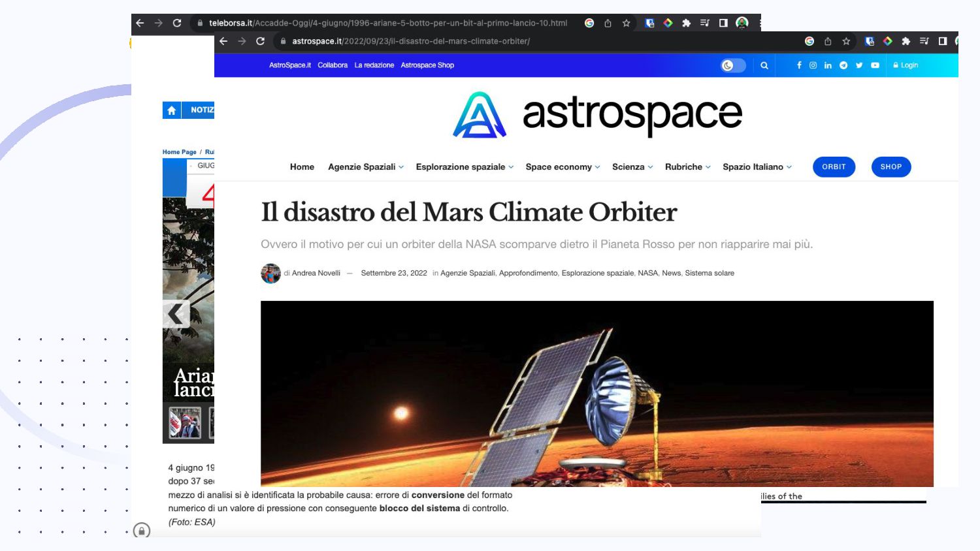Open Home Page breadcrumb on teleborsa
This screenshot has height=551, width=980.
click(x=180, y=152)
